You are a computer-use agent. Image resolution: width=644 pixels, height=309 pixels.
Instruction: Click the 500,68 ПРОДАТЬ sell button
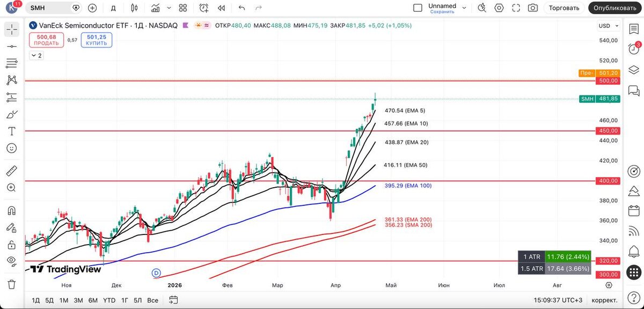46,40
